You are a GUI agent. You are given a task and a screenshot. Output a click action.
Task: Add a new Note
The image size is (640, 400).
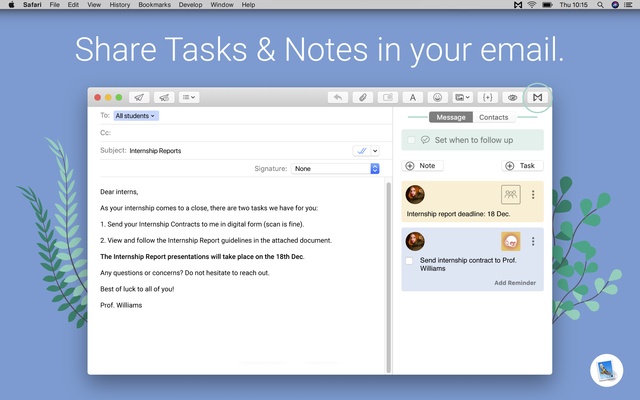tap(422, 166)
